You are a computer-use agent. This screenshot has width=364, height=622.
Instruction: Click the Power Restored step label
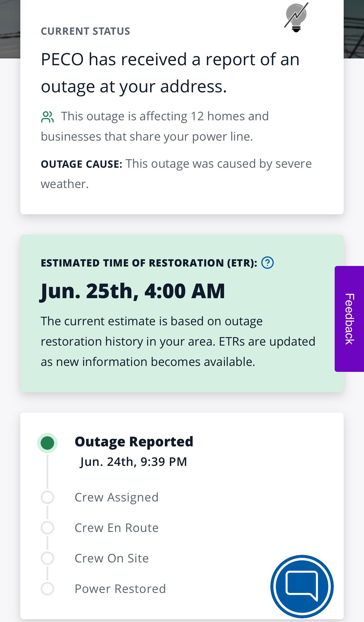[120, 589]
